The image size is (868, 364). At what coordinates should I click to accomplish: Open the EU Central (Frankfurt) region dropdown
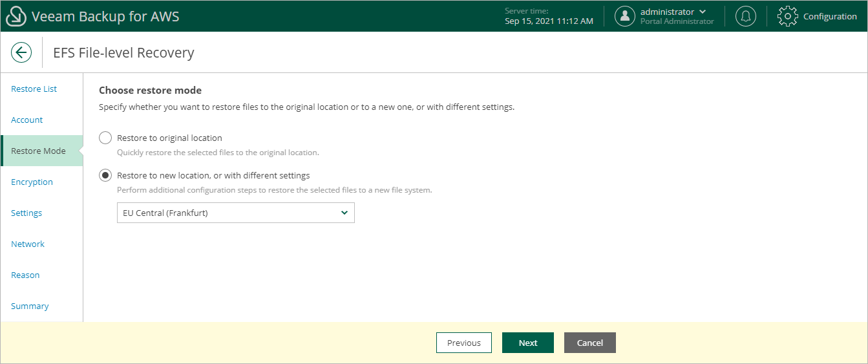pyautogui.click(x=236, y=213)
